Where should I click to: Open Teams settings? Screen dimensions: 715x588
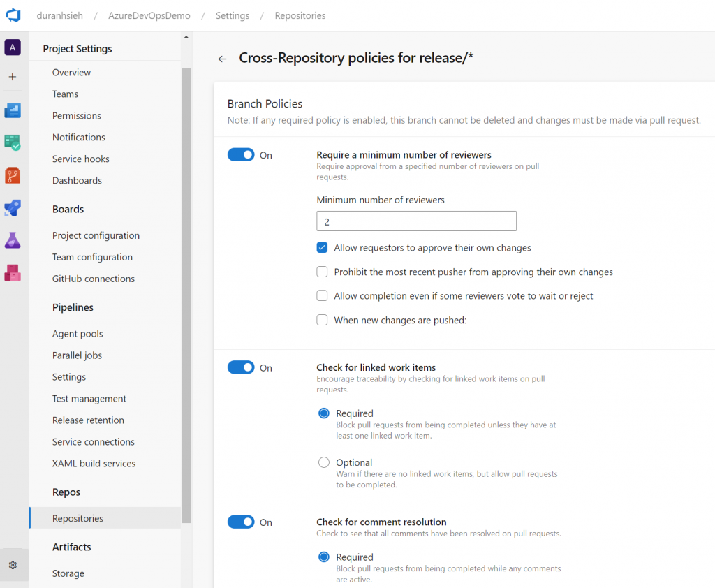click(x=65, y=94)
